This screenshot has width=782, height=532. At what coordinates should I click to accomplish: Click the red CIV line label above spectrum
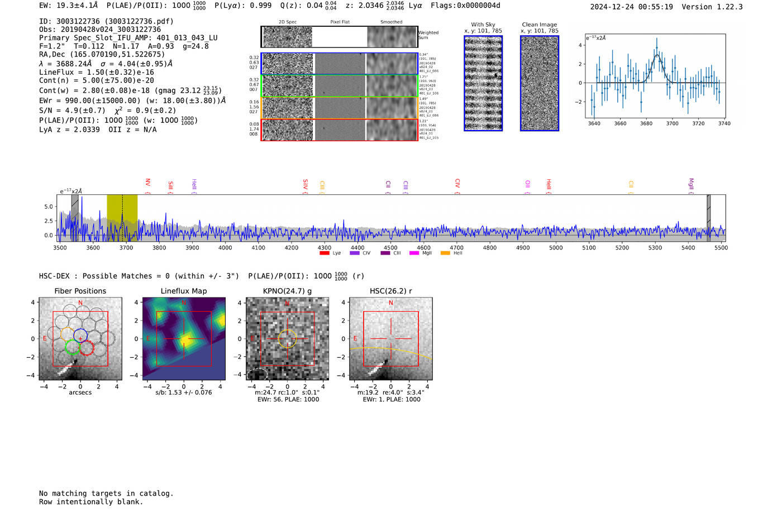[x=457, y=183]
